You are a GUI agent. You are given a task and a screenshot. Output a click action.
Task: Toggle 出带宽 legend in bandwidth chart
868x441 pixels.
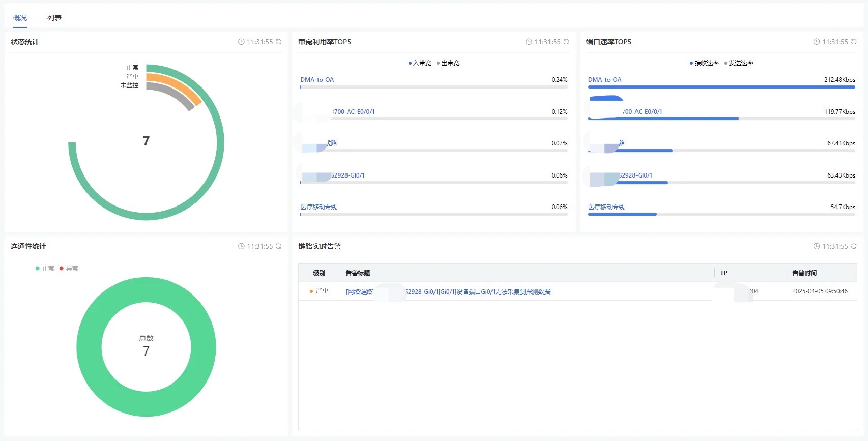[448, 63]
